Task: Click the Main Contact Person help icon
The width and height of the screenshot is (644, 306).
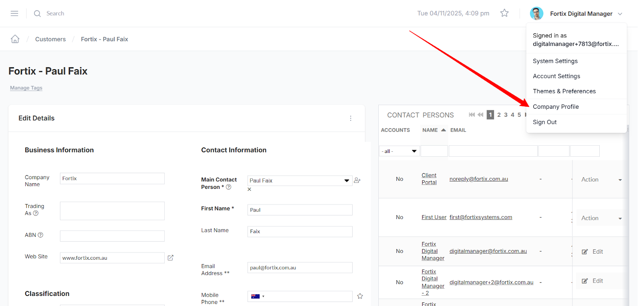Action: (x=229, y=187)
